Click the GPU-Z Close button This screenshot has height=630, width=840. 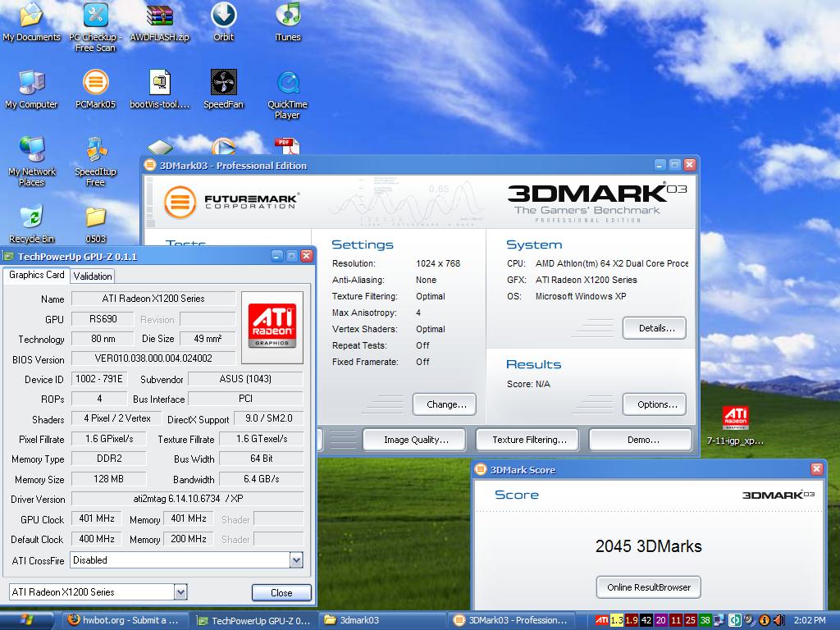281,592
